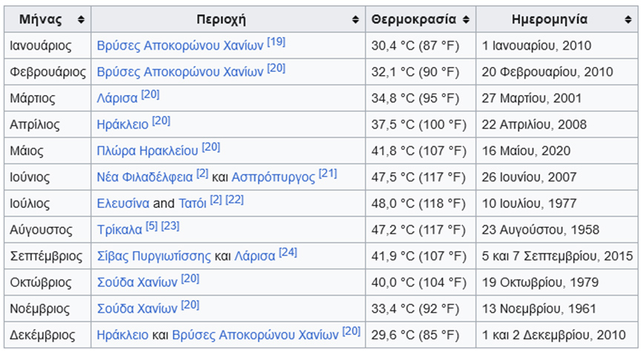
Task: Open reference [24] footnote
Action: click(288, 252)
